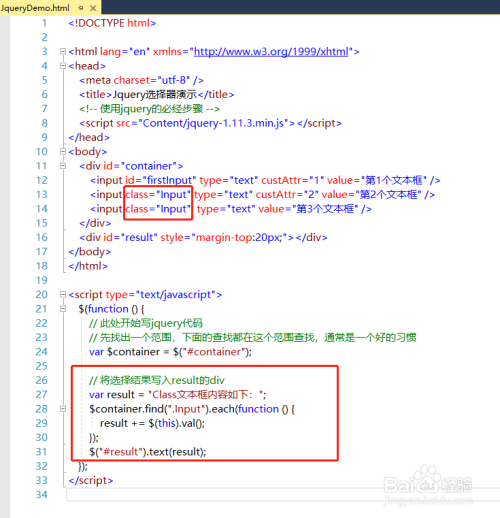Collapse the container div on line 11
500x518 pixels.
point(63,166)
